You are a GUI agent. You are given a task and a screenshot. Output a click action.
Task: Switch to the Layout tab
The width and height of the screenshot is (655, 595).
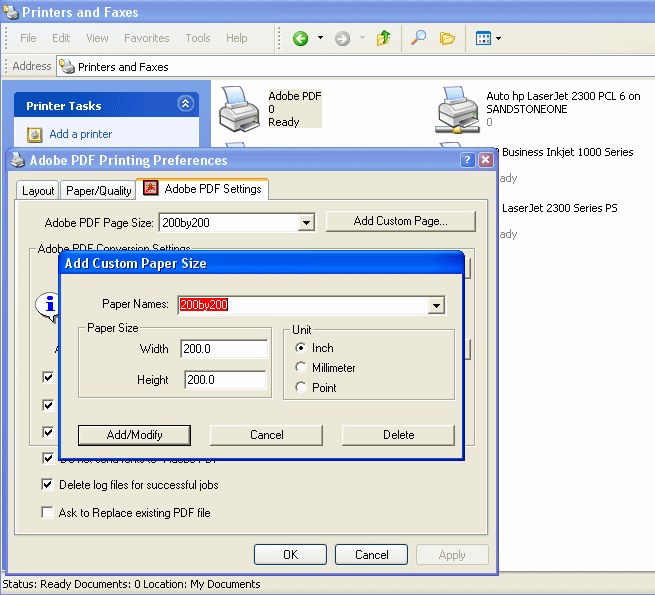pyautogui.click(x=38, y=191)
